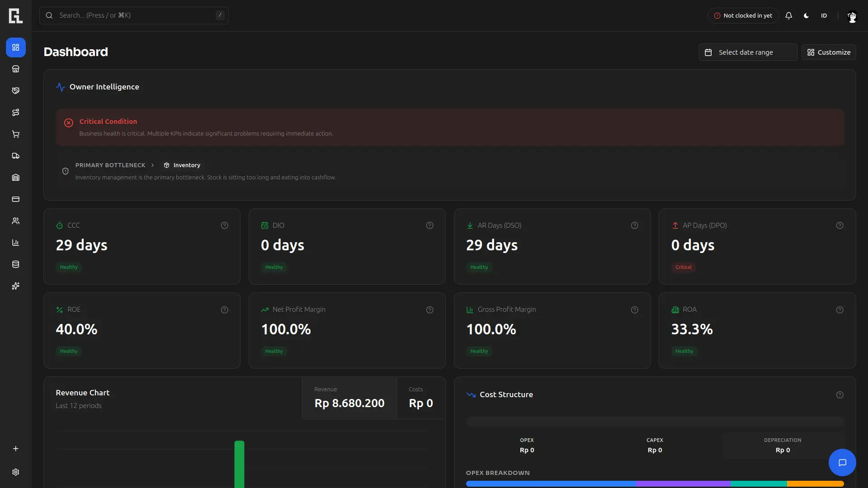Open the handshake icon in the sidebar

click(16, 91)
